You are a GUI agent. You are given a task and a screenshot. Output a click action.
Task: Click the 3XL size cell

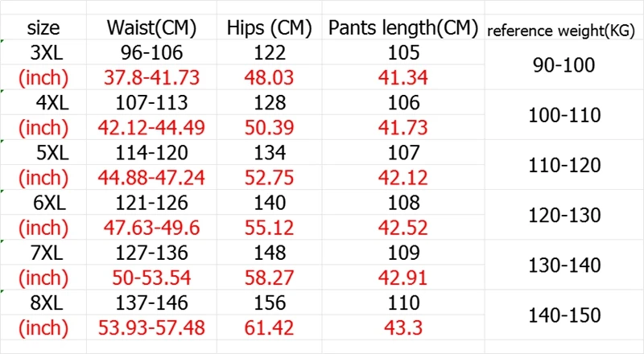click(x=43, y=53)
